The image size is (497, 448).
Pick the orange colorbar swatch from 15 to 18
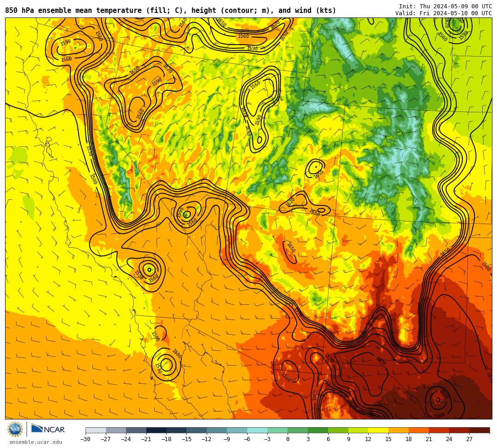click(x=399, y=430)
